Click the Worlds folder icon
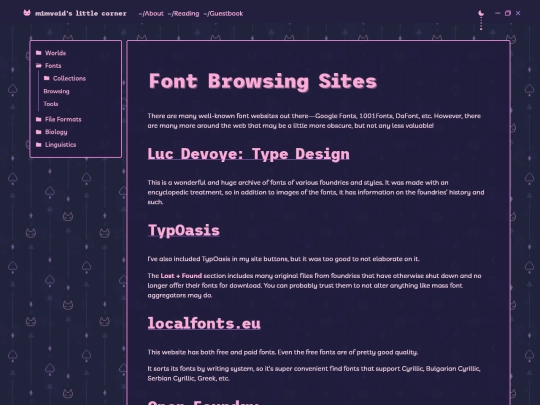The width and height of the screenshot is (540, 405). (x=39, y=53)
